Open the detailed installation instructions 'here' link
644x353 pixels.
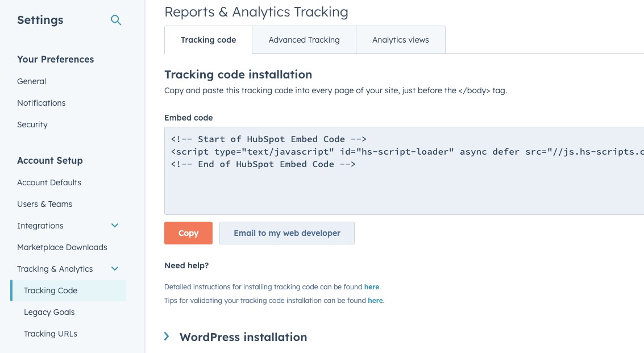[372, 287]
